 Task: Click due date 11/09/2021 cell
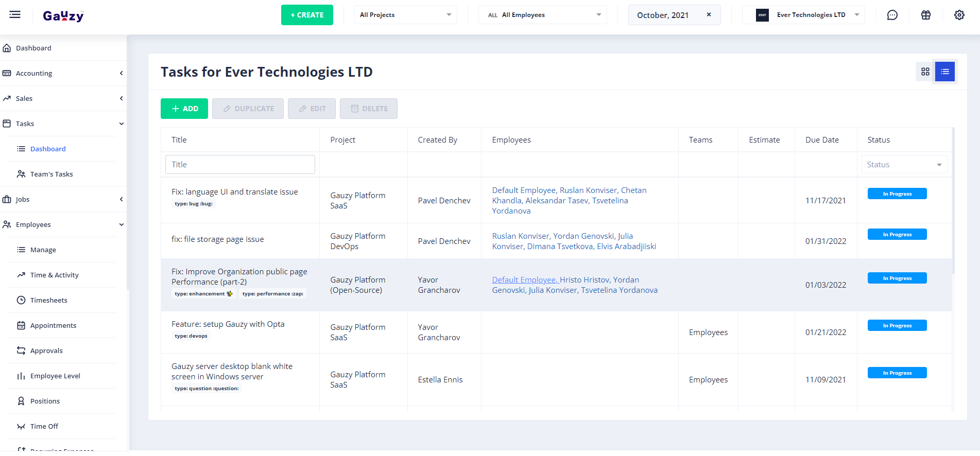(x=826, y=380)
